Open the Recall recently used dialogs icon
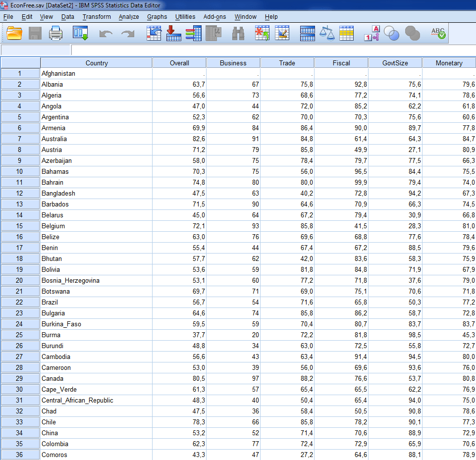 (x=80, y=33)
